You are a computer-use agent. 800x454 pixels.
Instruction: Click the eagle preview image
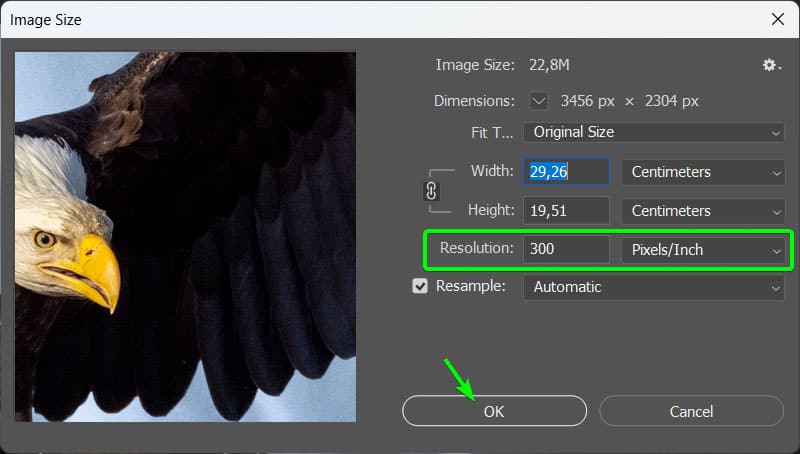point(185,237)
